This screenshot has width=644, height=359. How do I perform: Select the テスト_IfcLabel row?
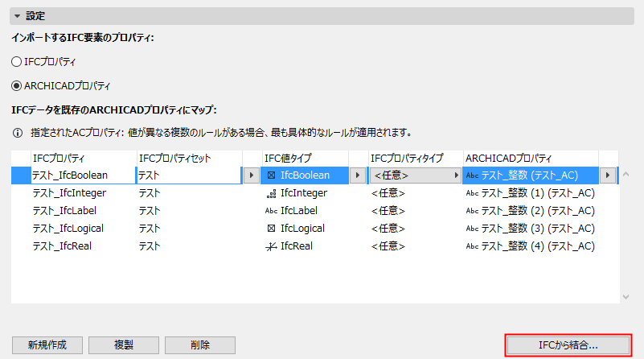point(315,211)
